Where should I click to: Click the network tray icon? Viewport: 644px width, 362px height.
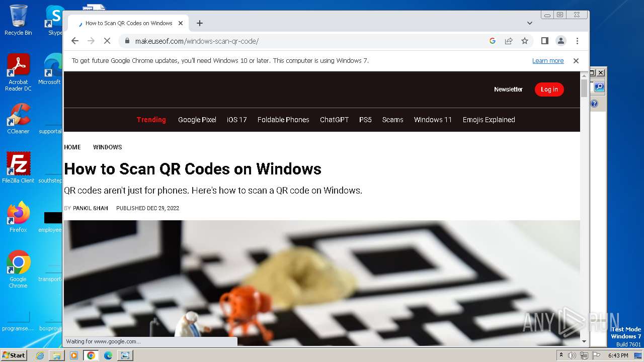584,355
